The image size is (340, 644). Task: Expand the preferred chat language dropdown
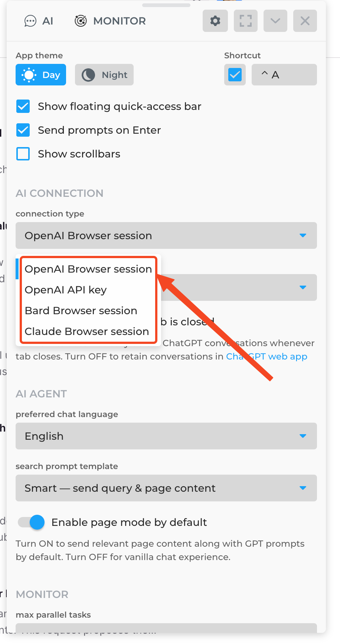coord(166,436)
